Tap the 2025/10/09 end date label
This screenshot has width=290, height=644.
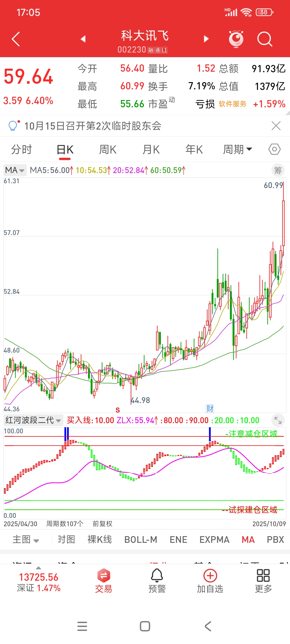click(x=269, y=524)
